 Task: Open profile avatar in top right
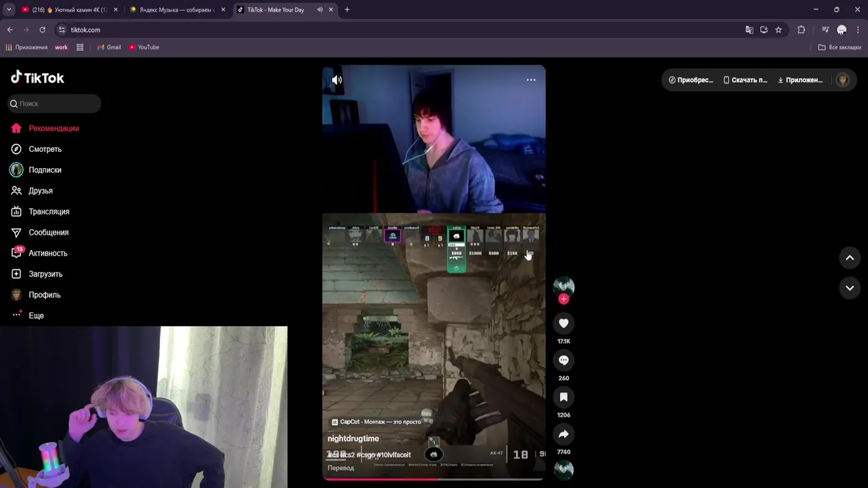click(843, 80)
